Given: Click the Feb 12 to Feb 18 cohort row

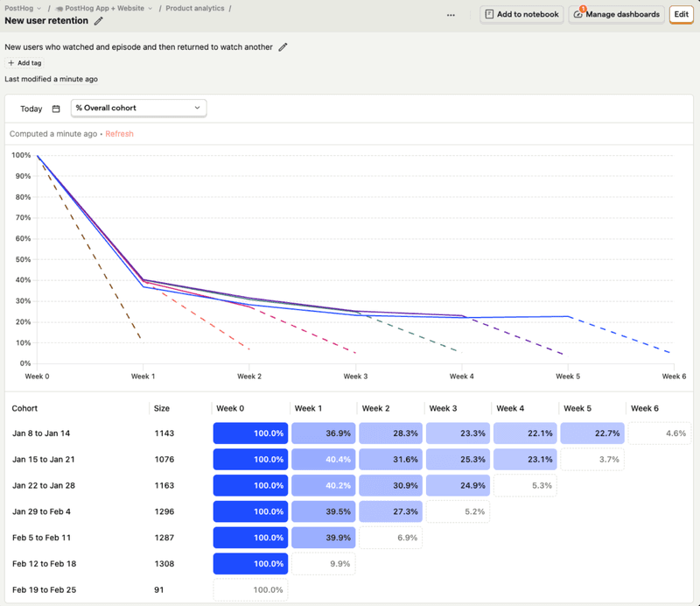Looking at the screenshot, I should [x=45, y=564].
